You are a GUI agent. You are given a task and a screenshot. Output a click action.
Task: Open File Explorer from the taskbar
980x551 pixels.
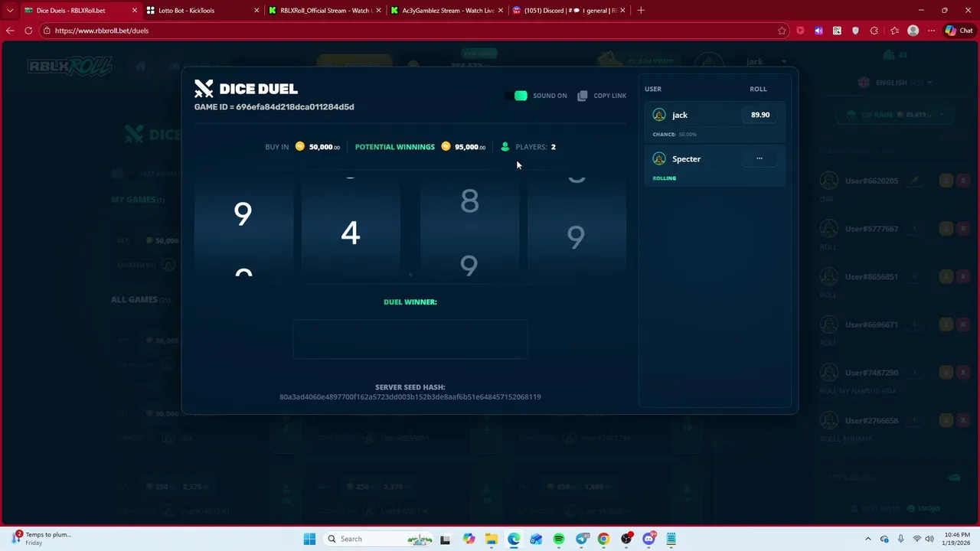click(x=491, y=539)
